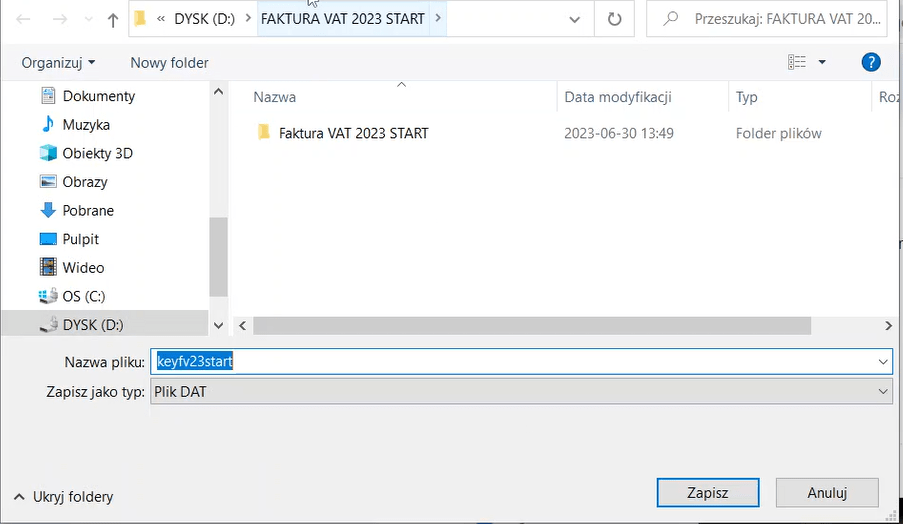Expand the Organizuj menu

point(59,62)
